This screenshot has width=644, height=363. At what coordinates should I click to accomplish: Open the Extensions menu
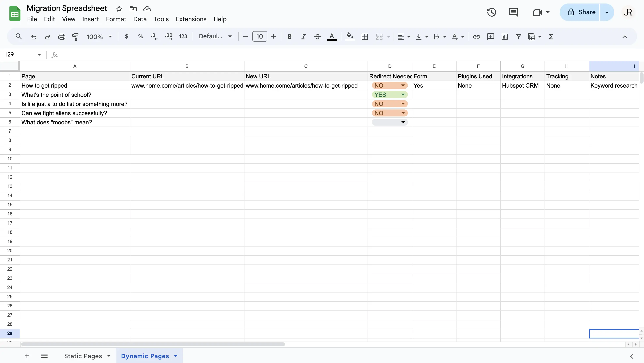tap(191, 19)
